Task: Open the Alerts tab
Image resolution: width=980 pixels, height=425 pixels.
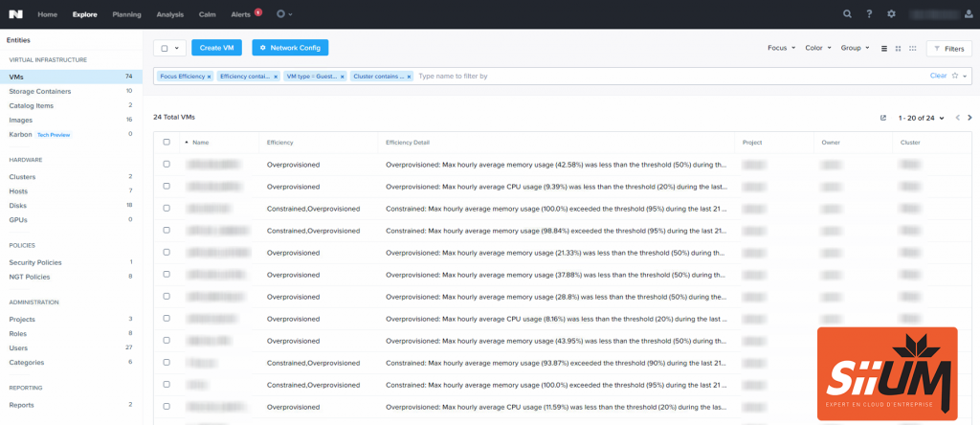Action: tap(240, 14)
